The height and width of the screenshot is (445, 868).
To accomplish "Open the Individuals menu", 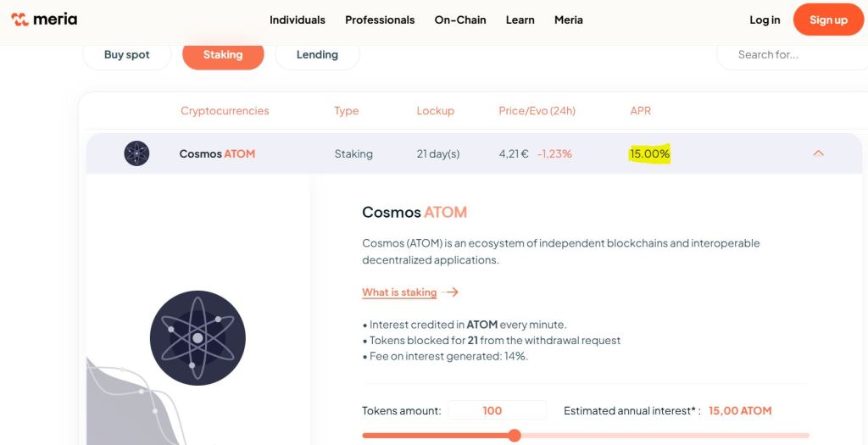I will pyautogui.click(x=298, y=19).
